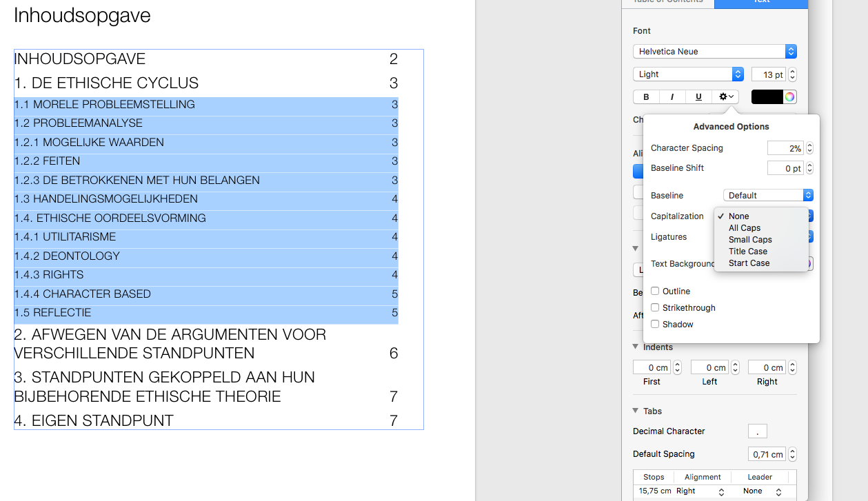Underline text using the U icon
868x501 pixels.
coord(698,96)
